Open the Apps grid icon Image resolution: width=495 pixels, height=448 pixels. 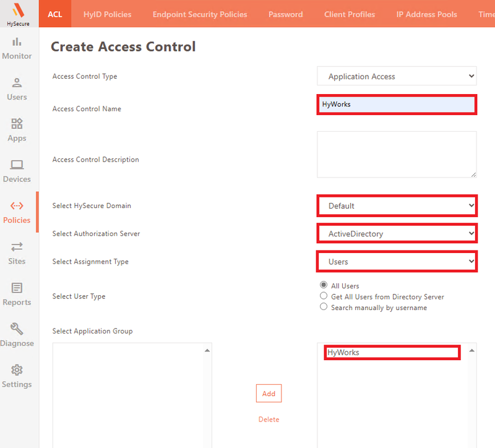(x=17, y=123)
